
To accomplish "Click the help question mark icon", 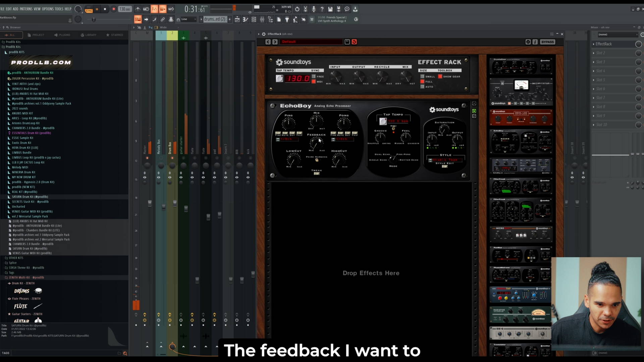I will click(322, 9).
